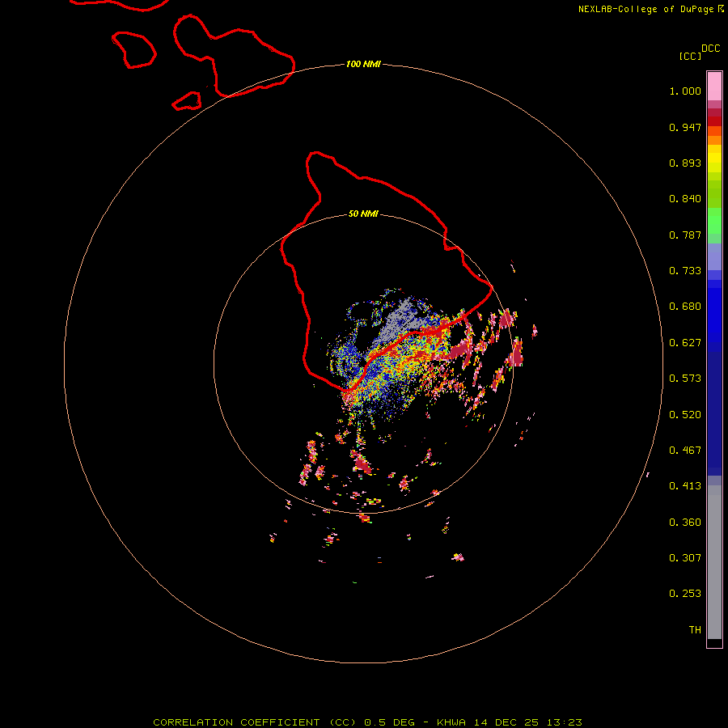Pick the gray band on the color bar
The width and height of the screenshot is (728, 728).
[714, 562]
